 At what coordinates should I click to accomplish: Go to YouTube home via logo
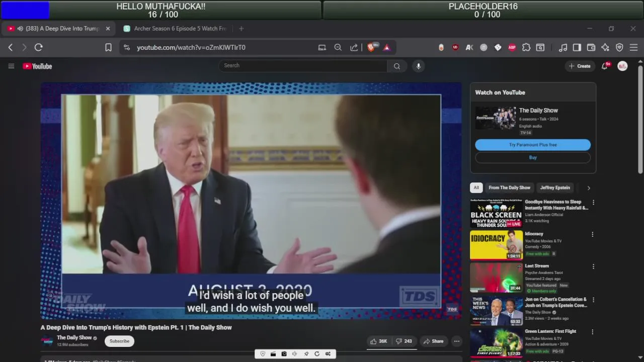pyautogui.click(x=37, y=66)
